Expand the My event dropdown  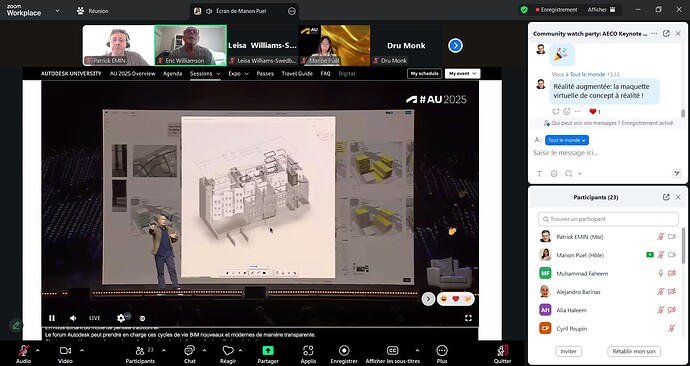pyautogui.click(x=462, y=74)
